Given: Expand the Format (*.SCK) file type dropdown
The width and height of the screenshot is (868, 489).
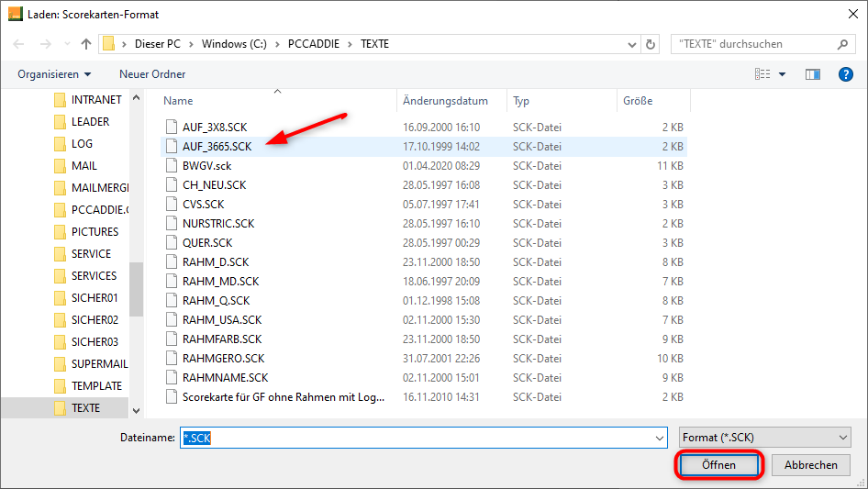Looking at the screenshot, I should click(x=843, y=439).
